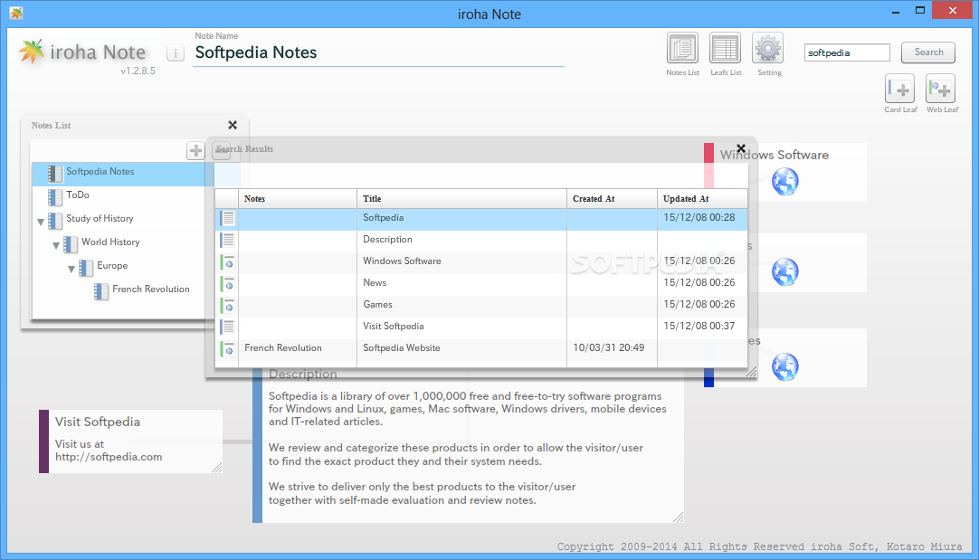Image resolution: width=979 pixels, height=560 pixels.
Task: Select the ToDo note in the tree
Action: [x=78, y=195]
